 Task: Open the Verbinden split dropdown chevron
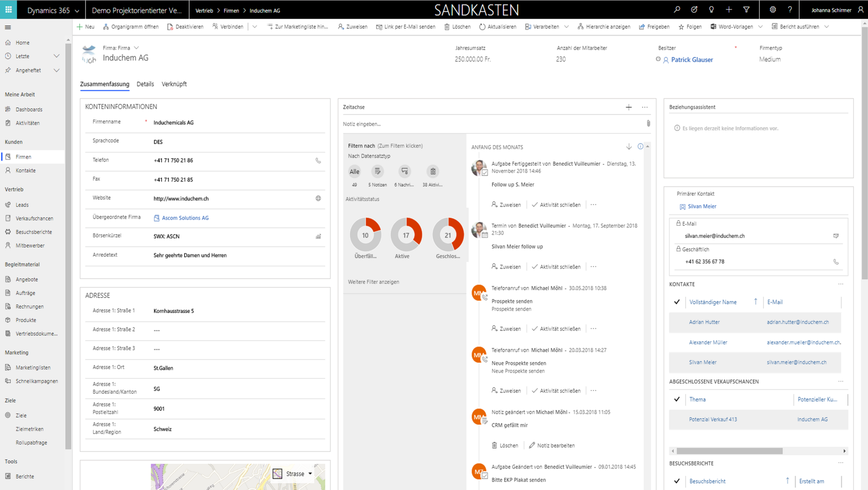pos(255,27)
